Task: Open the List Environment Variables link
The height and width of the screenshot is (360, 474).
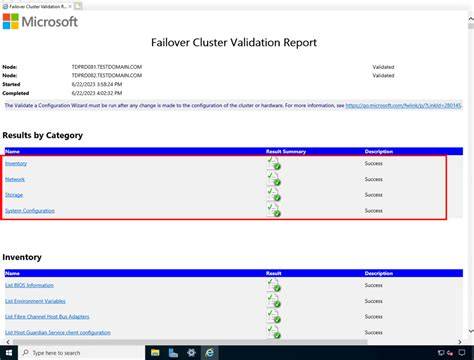Action: [x=35, y=301]
